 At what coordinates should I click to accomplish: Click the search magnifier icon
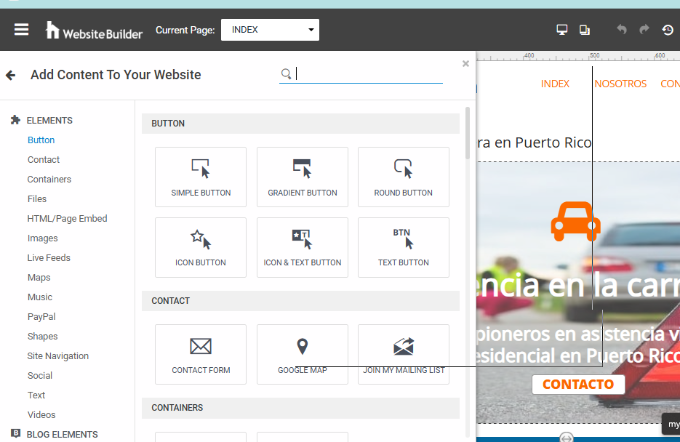click(x=286, y=74)
